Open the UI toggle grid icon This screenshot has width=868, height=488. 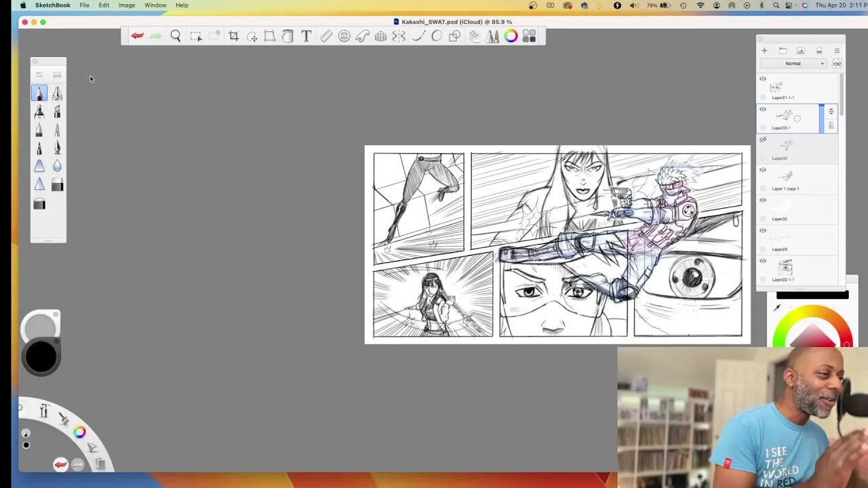pyautogui.click(x=529, y=36)
